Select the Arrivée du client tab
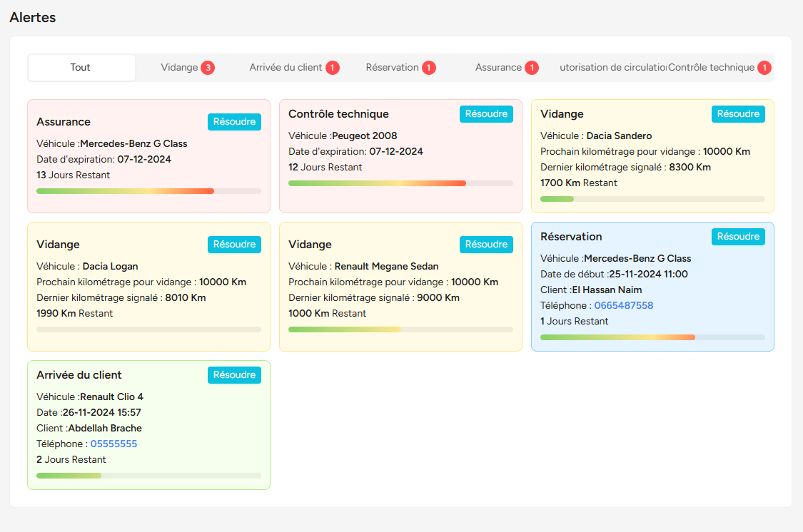 (293, 68)
